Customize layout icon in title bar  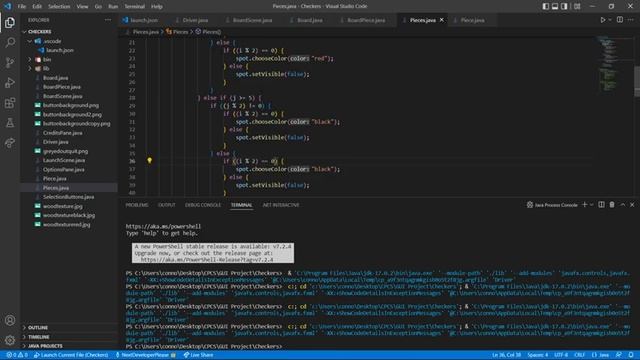point(577,6)
